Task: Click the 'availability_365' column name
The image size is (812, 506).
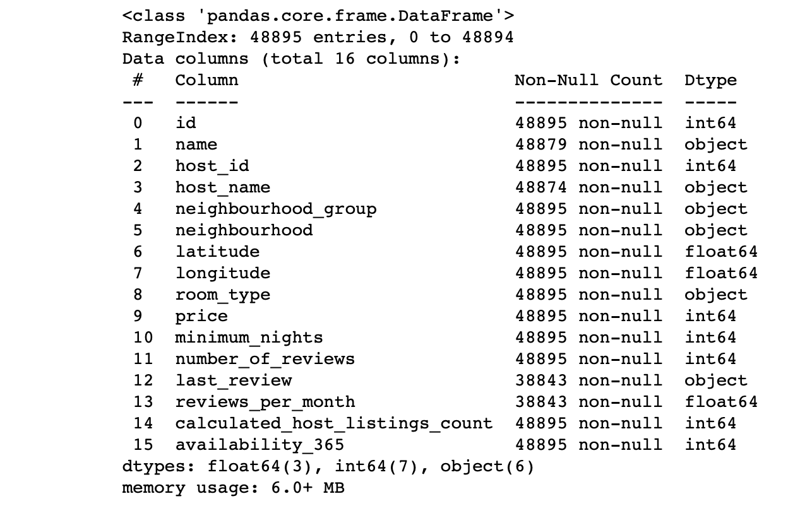Action: 260,445
